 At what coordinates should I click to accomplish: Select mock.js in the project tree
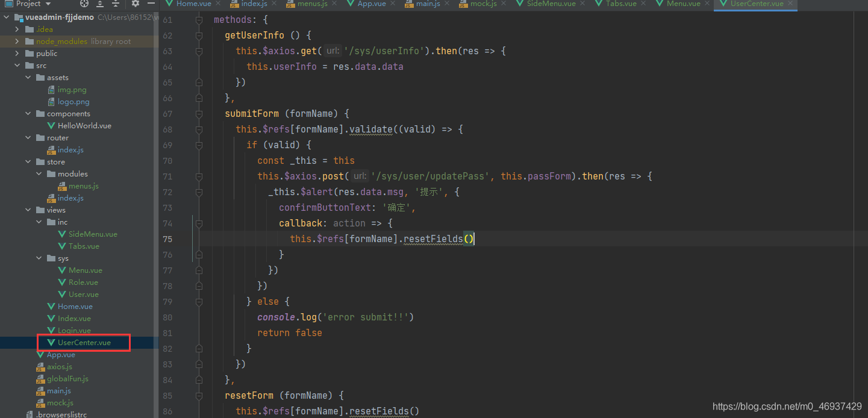(60, 403)
